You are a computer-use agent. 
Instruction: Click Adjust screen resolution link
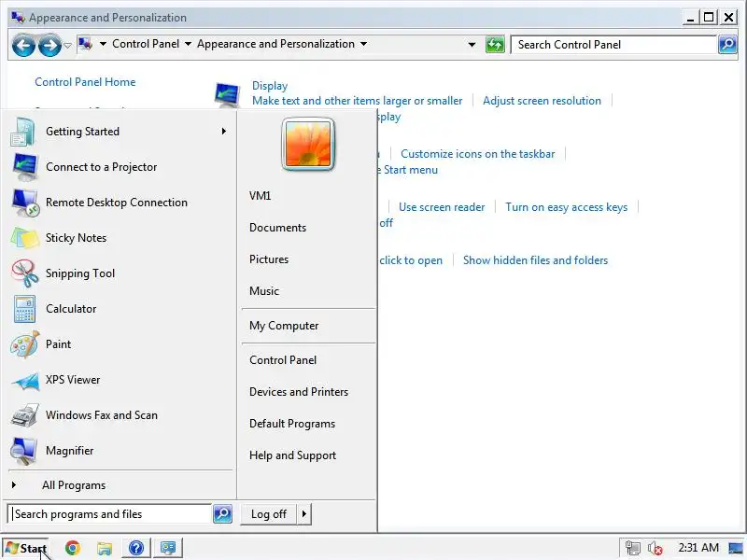[542, 101]
